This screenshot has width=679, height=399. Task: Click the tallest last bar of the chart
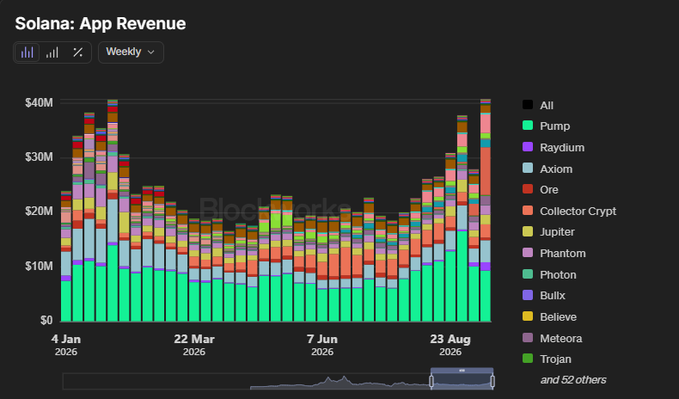click(485, 210)
